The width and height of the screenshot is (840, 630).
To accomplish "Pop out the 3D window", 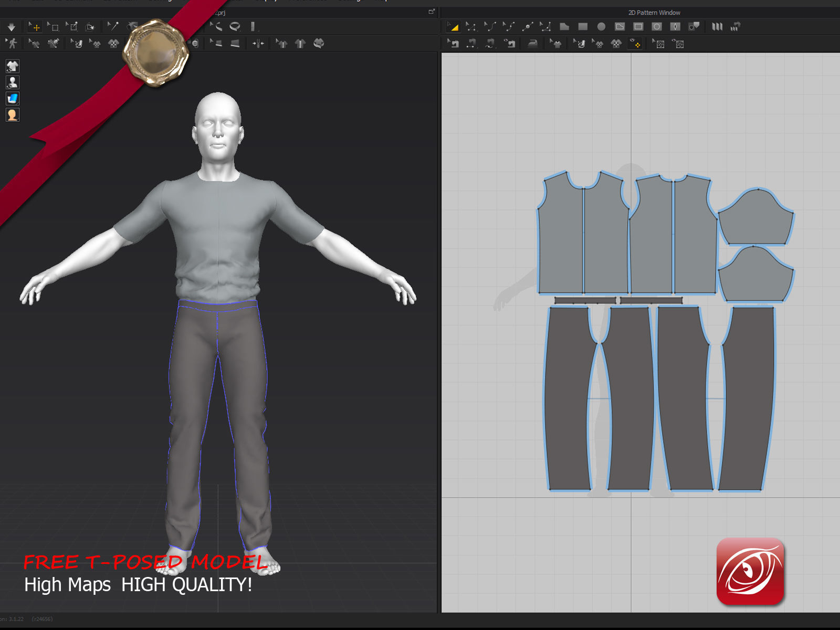I will 432,12.
